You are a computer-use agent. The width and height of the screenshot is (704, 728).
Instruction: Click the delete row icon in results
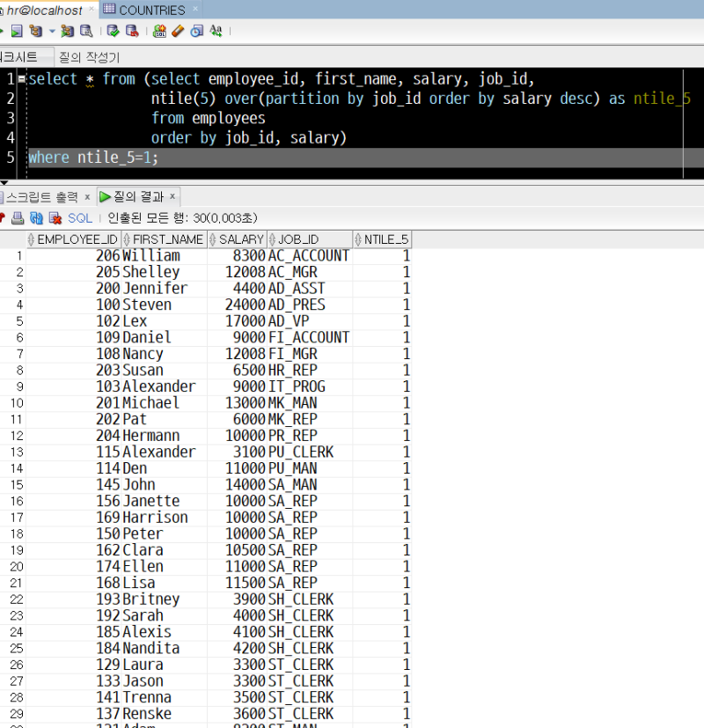click(x=55, y=217)
